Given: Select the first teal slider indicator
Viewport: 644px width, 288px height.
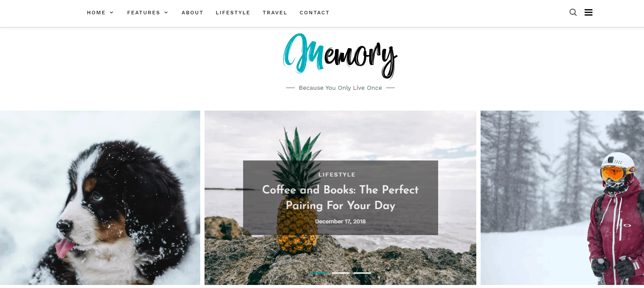Looking at the screenshot, I should pyautogui.click(x=319, y=273).
